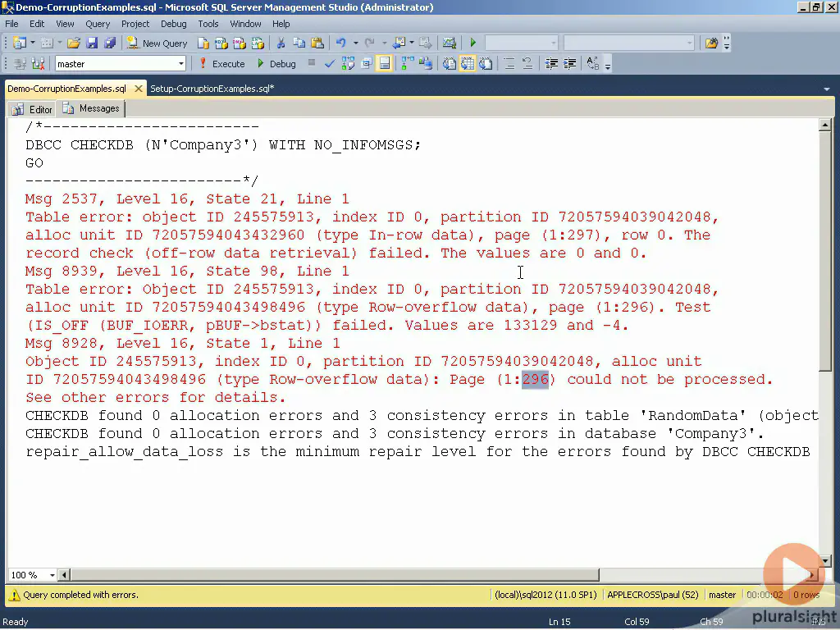Increase indent of selected lines
Image resolution: width=840 pixels, height=630 pixels.
[x=569, y=64]
